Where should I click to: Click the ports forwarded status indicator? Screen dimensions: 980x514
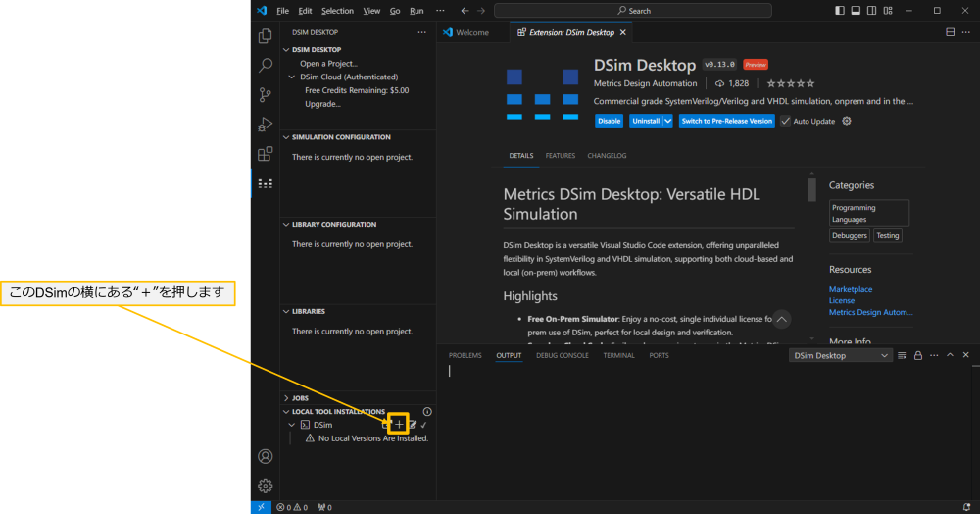[324, 507]
